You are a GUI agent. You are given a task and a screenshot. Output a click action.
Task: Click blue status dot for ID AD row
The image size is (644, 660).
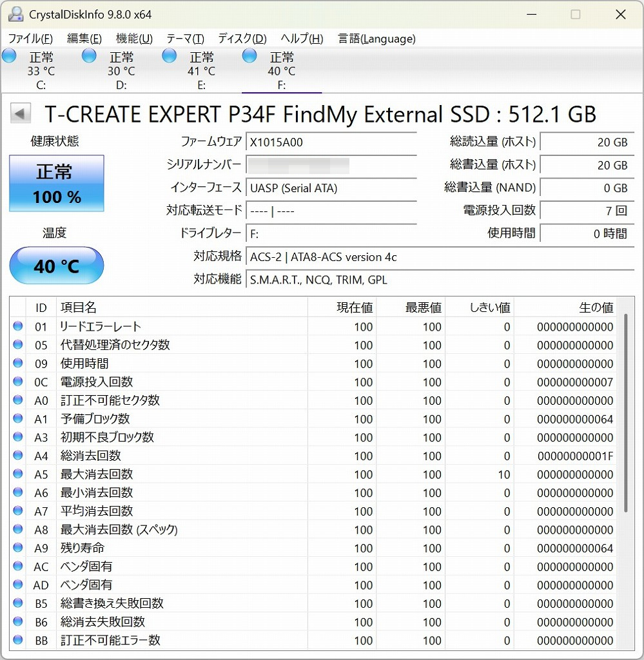(x=17, y=585)
